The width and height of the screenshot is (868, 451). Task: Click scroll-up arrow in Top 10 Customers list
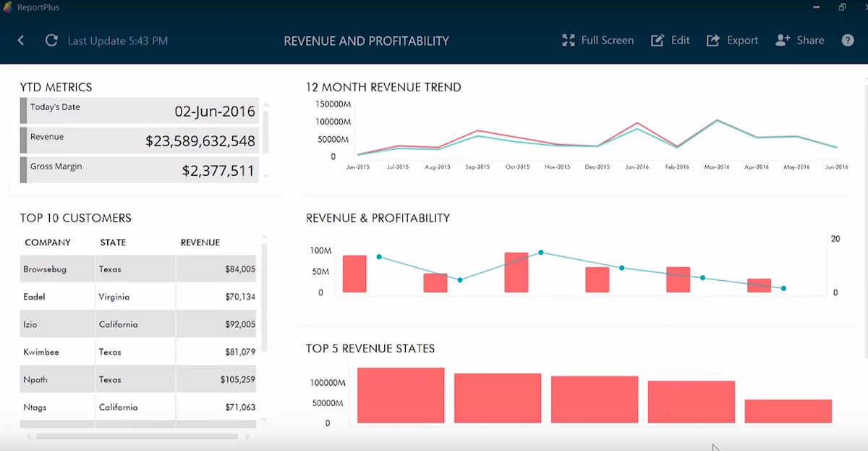(264, 237)
